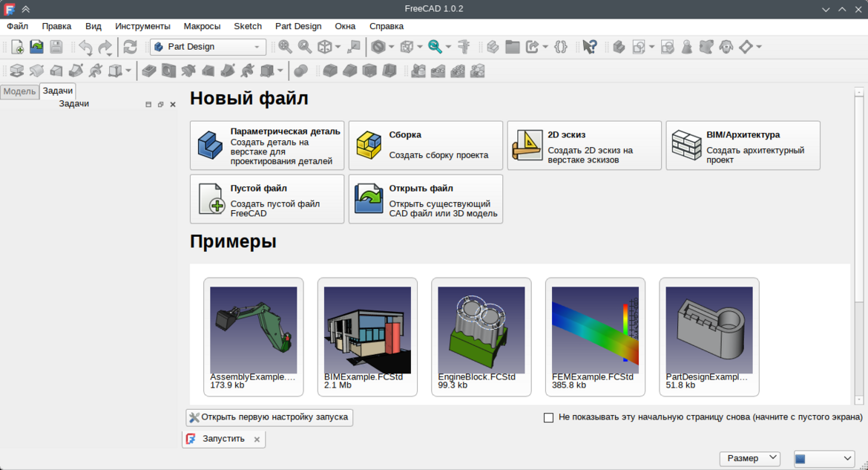This screenshot has height=470, width=868.
Task: Open the FEMExample.FCStd thumbnail
Action: (595, 337)
